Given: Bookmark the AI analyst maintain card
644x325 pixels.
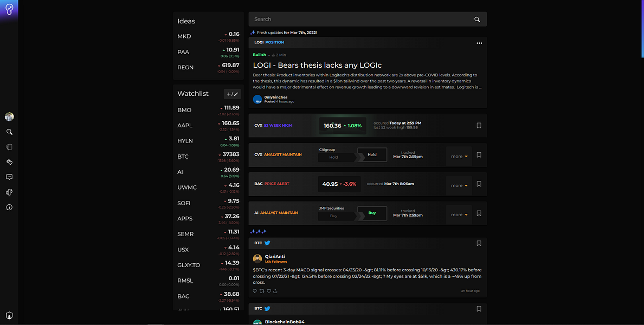Looking at the screenshot, I should (x=479, y=213).
